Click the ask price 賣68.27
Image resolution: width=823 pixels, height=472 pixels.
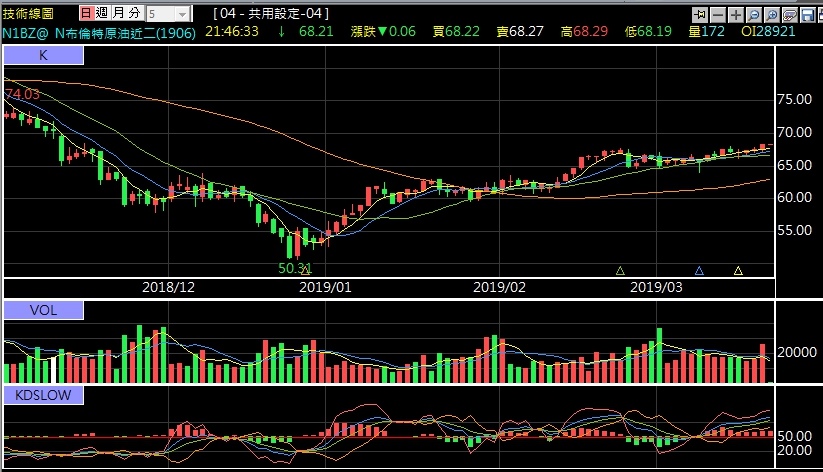point(520,32)
